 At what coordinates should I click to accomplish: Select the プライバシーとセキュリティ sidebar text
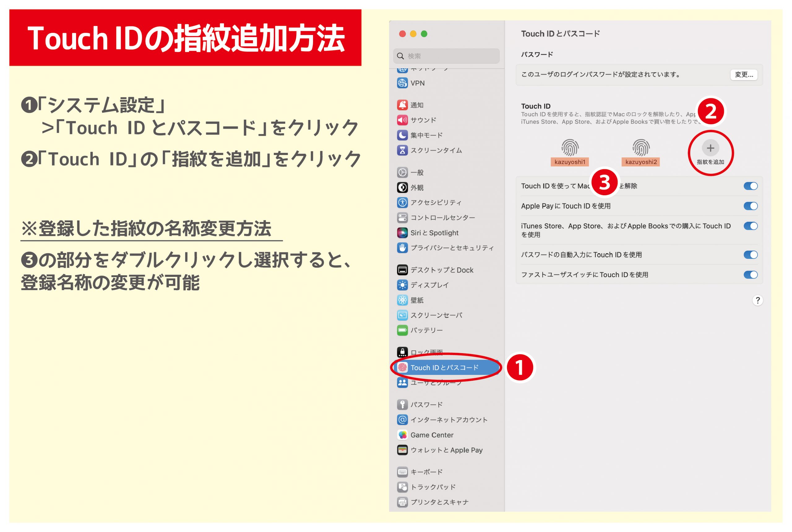coord(452,248)
